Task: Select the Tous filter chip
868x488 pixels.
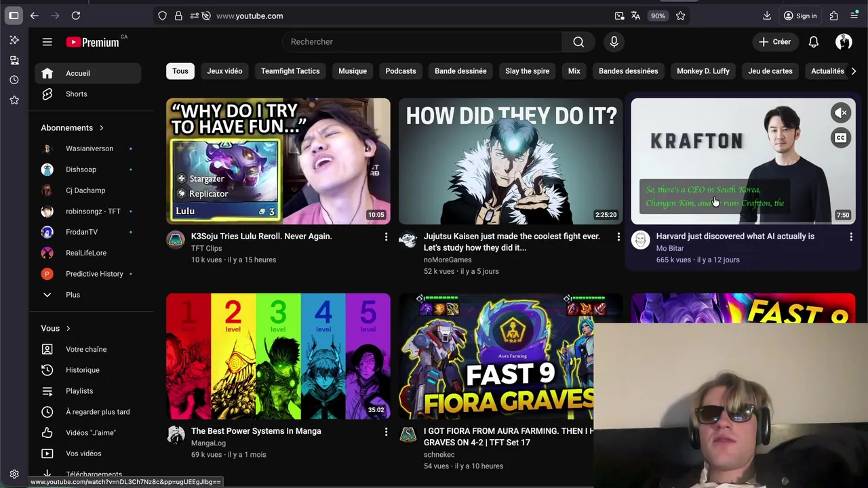Action: coord(180,71)
